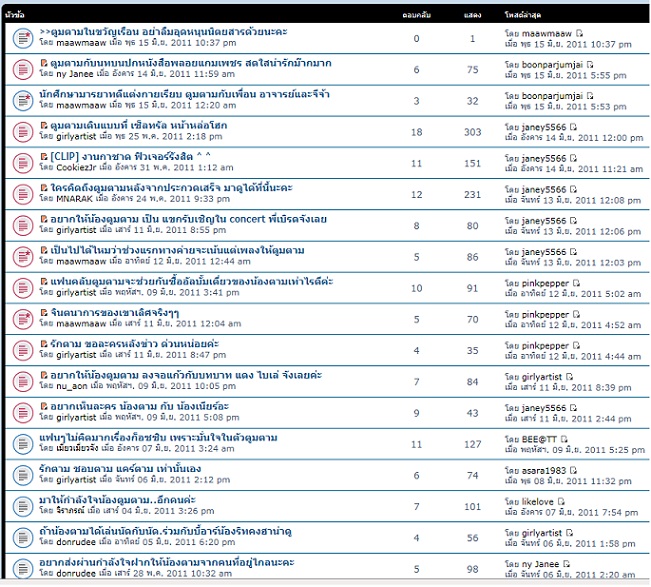
Task: Open the topic title mentioning 'concert'
Action: coord(188,219)
